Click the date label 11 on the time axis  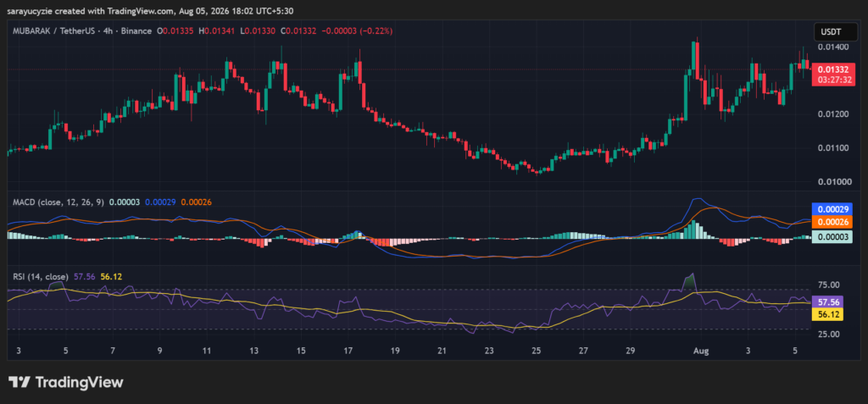tap(207, 351)
